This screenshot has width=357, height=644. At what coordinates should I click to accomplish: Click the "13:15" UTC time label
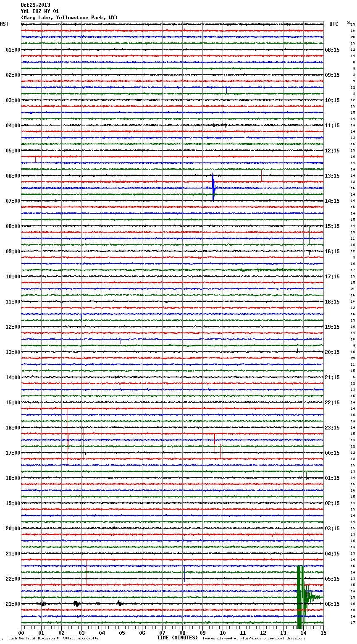point(332,176)
